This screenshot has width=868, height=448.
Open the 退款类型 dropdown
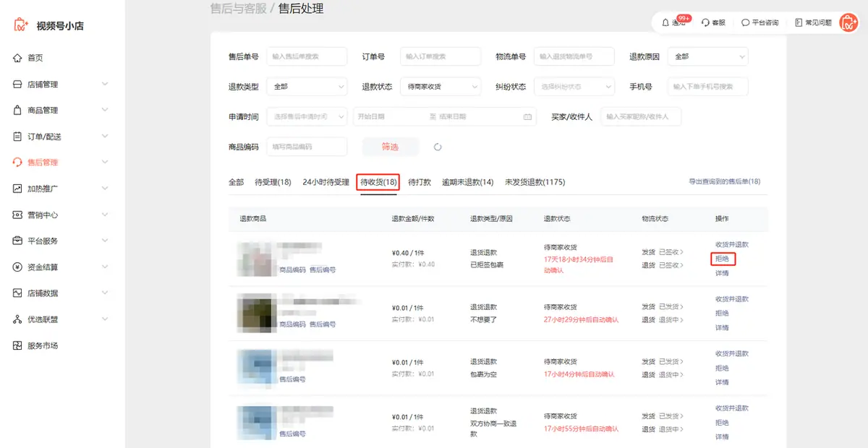pyautogui.click(x=307, y=87)
